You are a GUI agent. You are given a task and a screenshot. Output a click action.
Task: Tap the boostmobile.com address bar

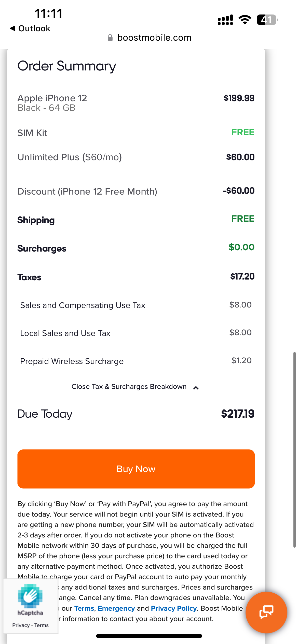pos(154,38)
